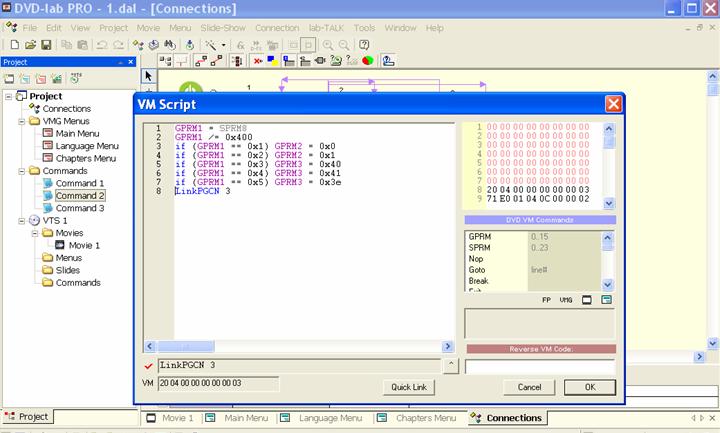Screen dimensions: 720x433
Task: Click the magic wand wizard icon
Action: (x=211, y=45)
